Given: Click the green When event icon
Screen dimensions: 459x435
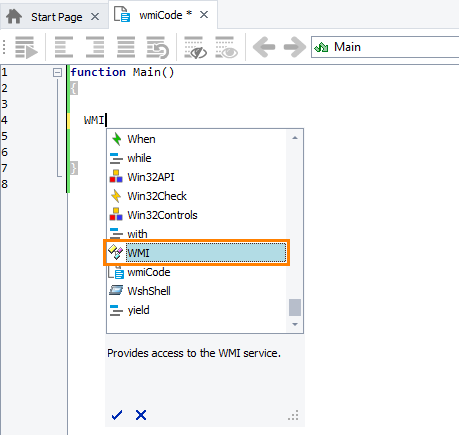Looking at the screenshot, I should point(116,139).
